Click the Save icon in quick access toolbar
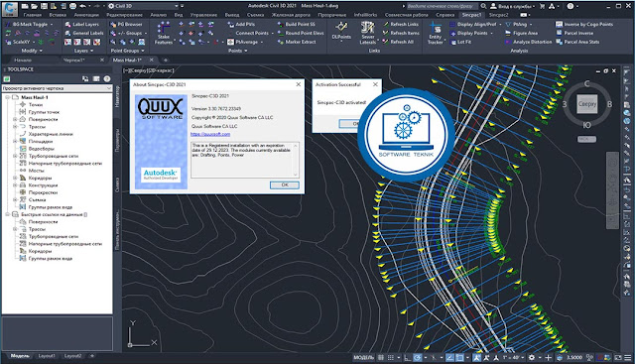 [x=44, y=6]
